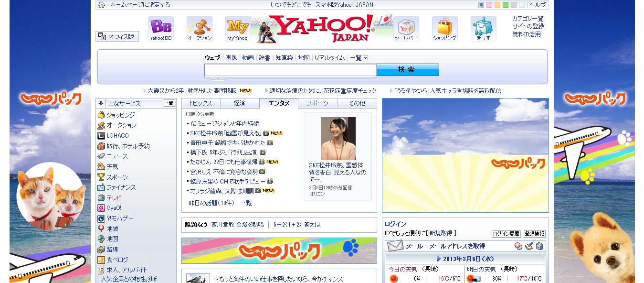Open the きっず robot icon

pyautogui.click(x=484, y=29)
